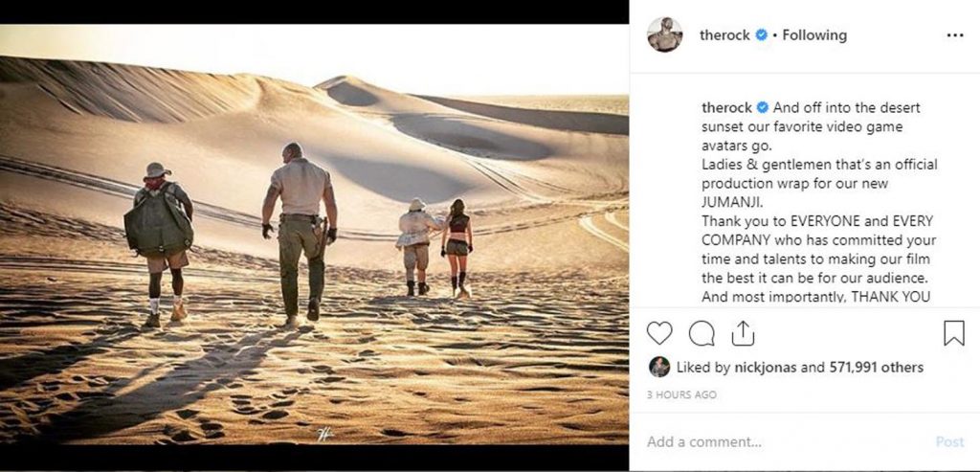
Task: Click the verified badge beside header username
Action: point(761,35)
